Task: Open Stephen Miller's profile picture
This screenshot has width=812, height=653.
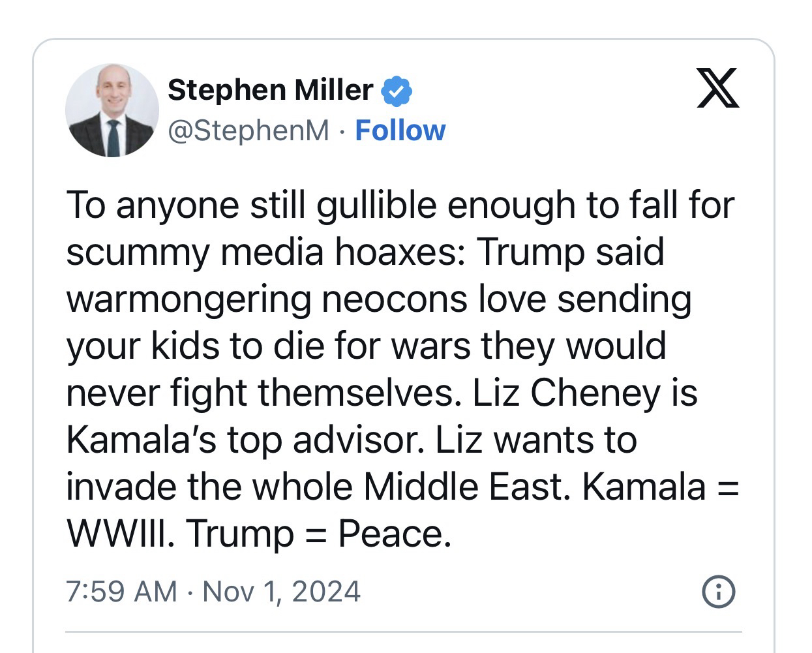Action: click(112, 110)
